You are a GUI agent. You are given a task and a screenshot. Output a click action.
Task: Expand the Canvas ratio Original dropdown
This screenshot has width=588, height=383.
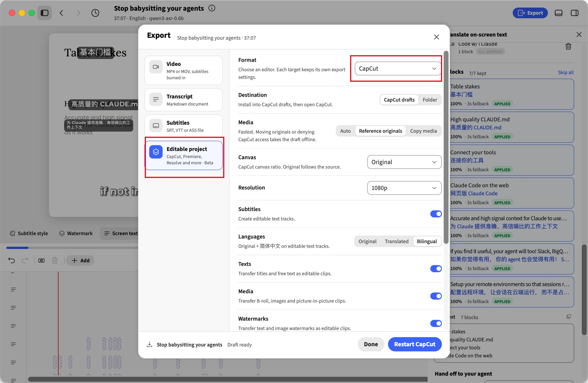404,162
